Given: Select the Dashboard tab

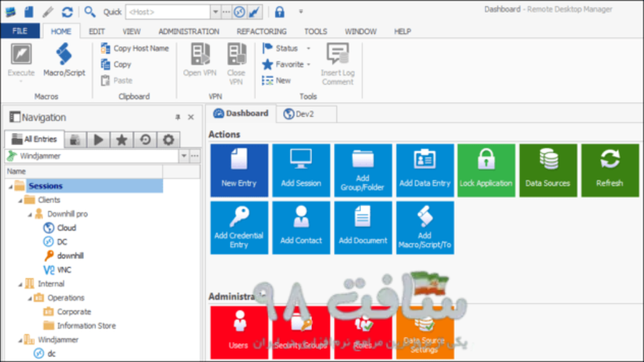Looking at the screenshot, I should pyautogui.click(x=241, y=114).
